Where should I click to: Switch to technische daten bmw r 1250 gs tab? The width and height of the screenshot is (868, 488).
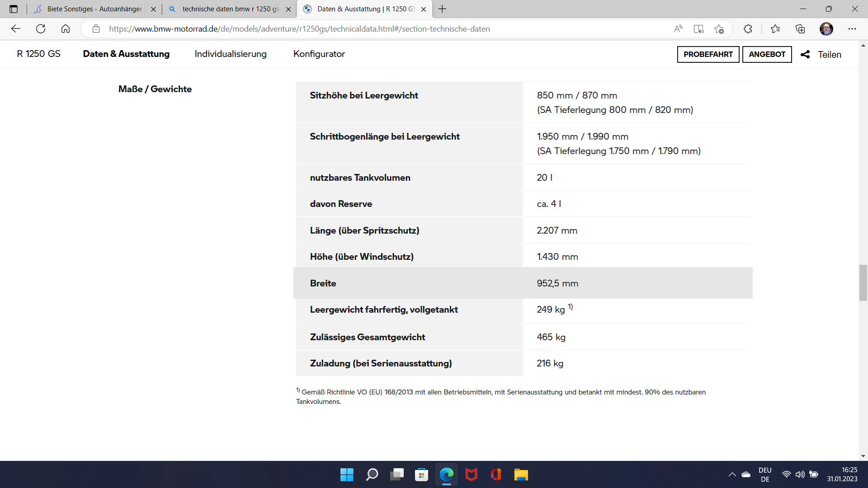(229, 9)
